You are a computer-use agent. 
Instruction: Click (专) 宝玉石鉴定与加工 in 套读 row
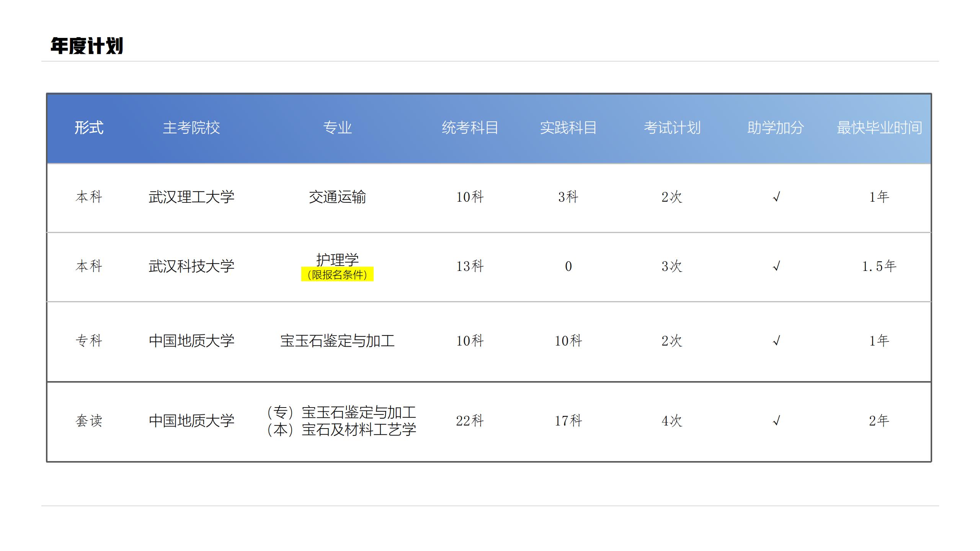pyautogui.click(x=341, y=412)
